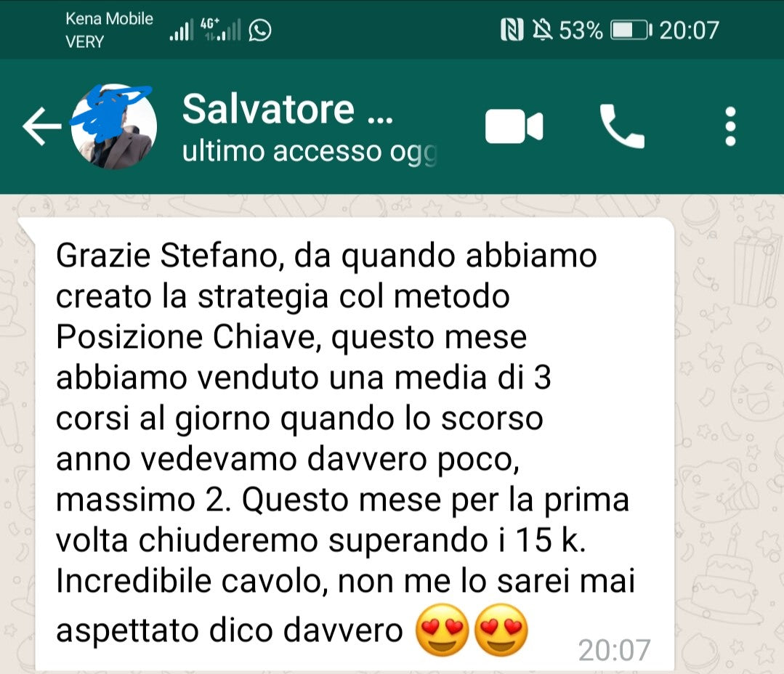Tap the second heart-eyes emoji
Image resolution: width=784 pixels, height=674 pixels.
pos(501,630)
